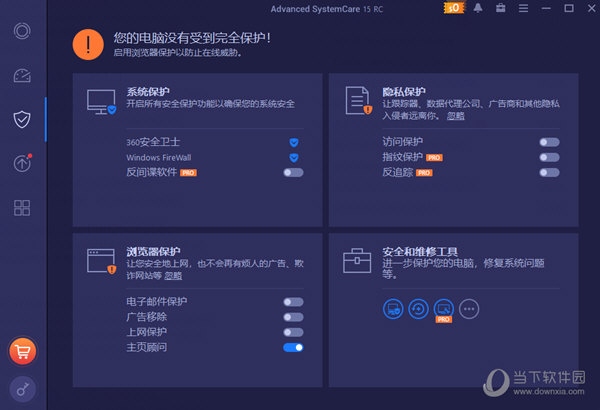Click the 电子邮件保护 label
This screenshot has height=410, width=600.
157,302
